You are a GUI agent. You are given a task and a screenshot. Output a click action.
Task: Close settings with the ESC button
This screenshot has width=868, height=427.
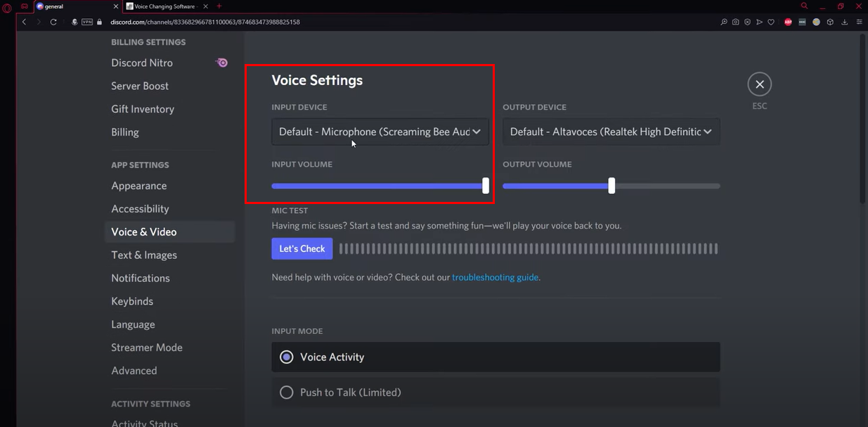pos(759,83)
